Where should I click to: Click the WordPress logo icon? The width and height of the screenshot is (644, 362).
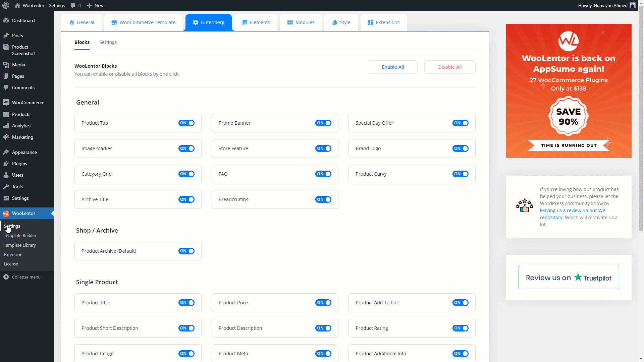tap(6, 5)
